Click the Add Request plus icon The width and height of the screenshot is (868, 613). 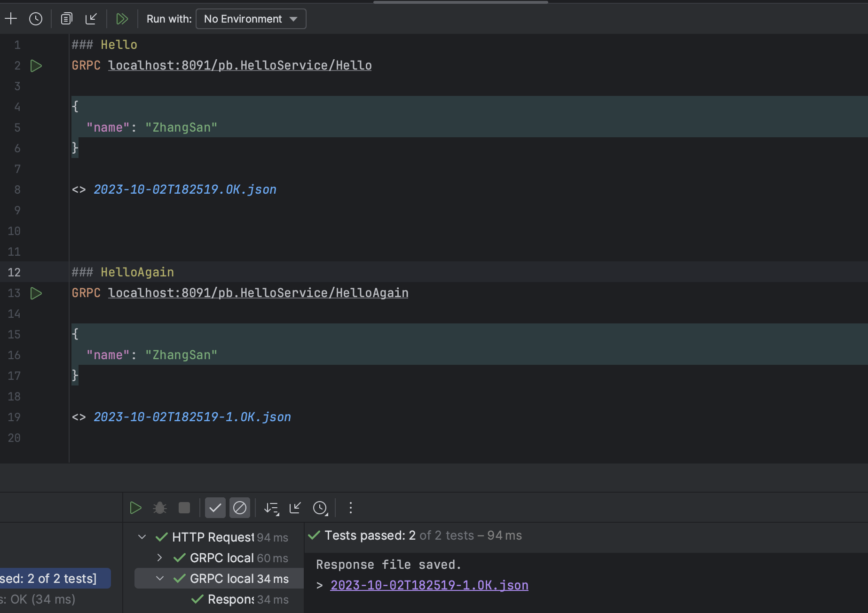[x=11, y=19]
